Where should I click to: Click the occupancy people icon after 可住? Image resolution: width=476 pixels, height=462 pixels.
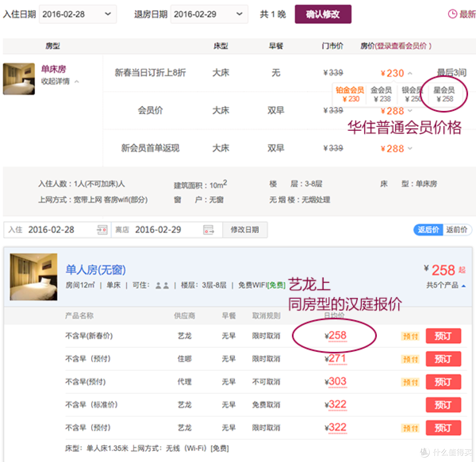click(162, 285)
